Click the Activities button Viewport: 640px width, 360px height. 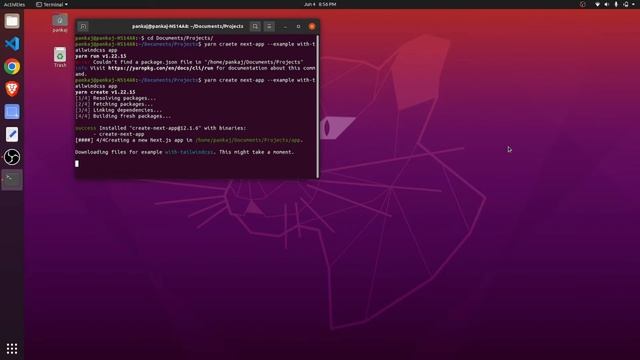pos(14,4)
